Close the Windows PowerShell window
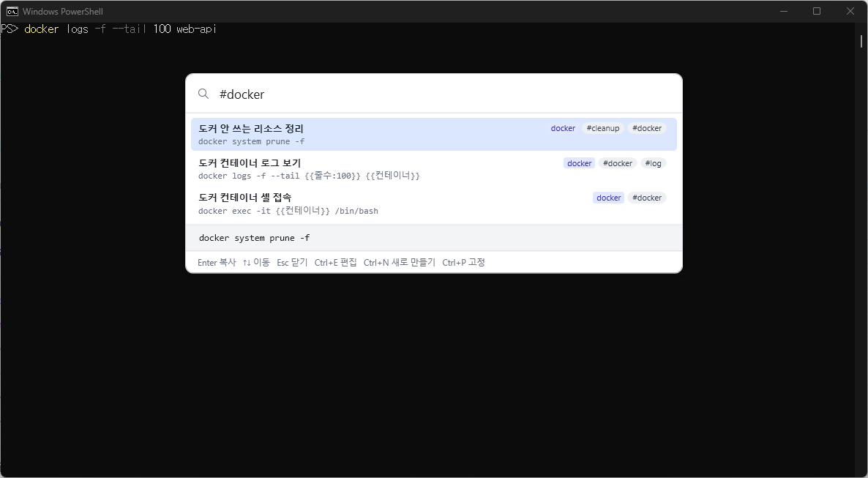Image resolution: width=868 pixels, height=478 pixels. 850,11
